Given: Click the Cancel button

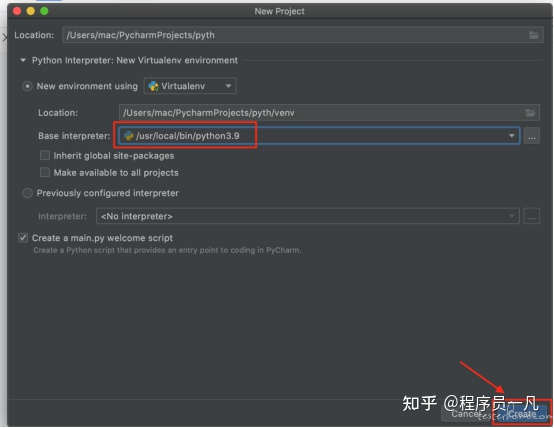Looking at the screenshot, I should [466, 414].
